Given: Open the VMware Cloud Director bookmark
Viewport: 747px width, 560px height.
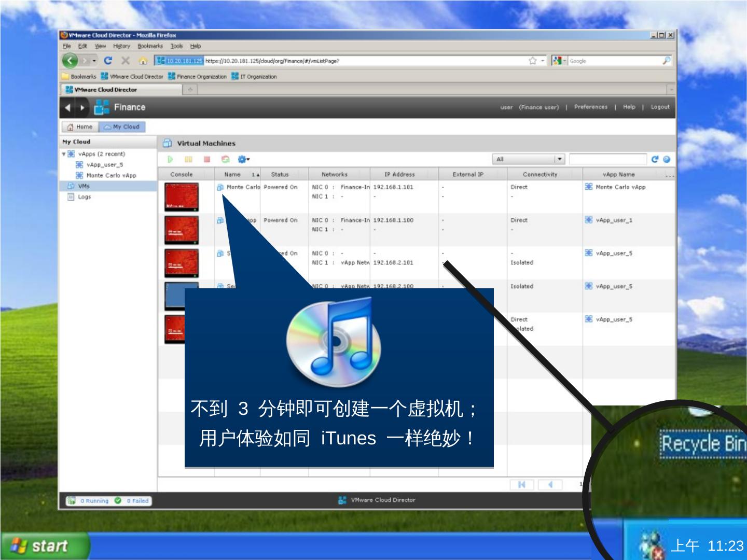Looking at the screenshot, I should (x=132, y=77).
